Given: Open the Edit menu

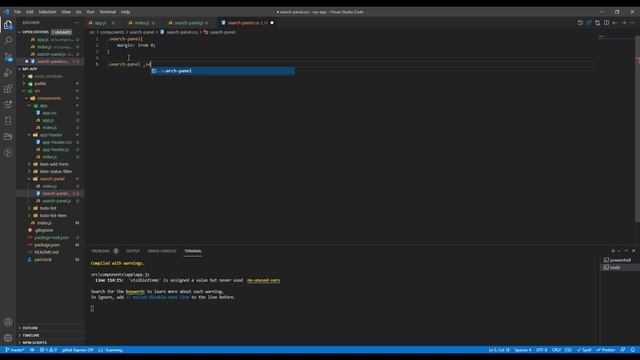Looking at the screenshot, I should pos(29,12).
